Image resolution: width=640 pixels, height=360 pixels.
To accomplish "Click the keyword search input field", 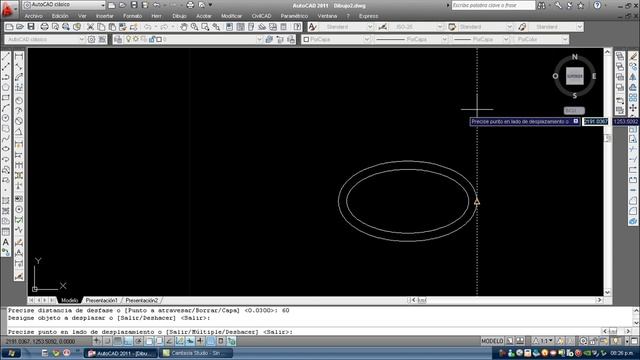I will [493, 5].
